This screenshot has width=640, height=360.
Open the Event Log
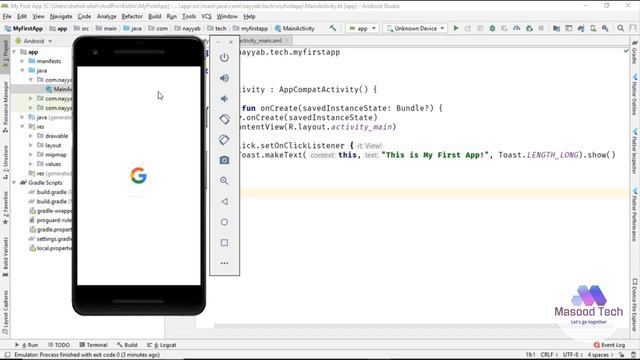coord(609,345)
